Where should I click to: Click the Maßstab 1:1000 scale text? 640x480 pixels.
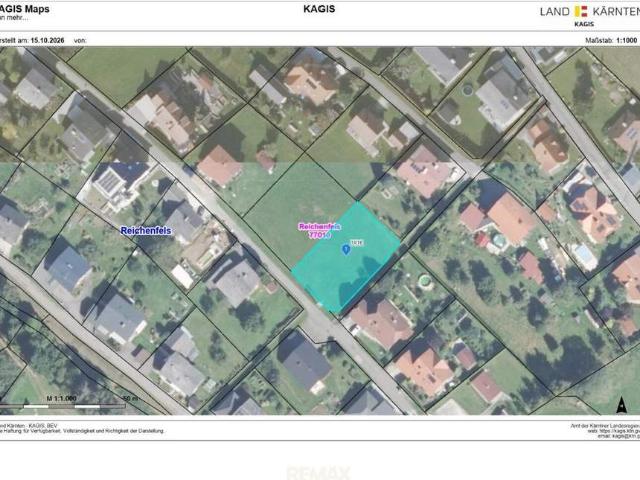(611, 40)
